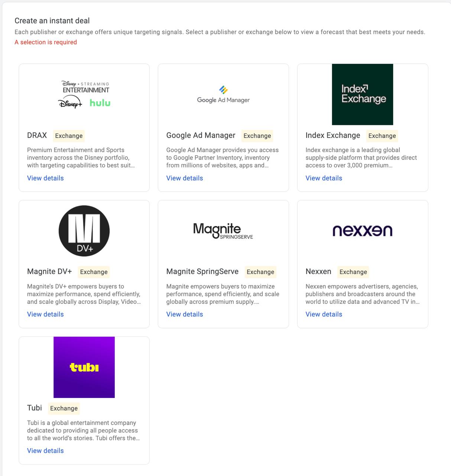Viewport: 451px width, 476px height.
Task: Open View details for Google Ad Manager
Action: [x=185, y=178]
